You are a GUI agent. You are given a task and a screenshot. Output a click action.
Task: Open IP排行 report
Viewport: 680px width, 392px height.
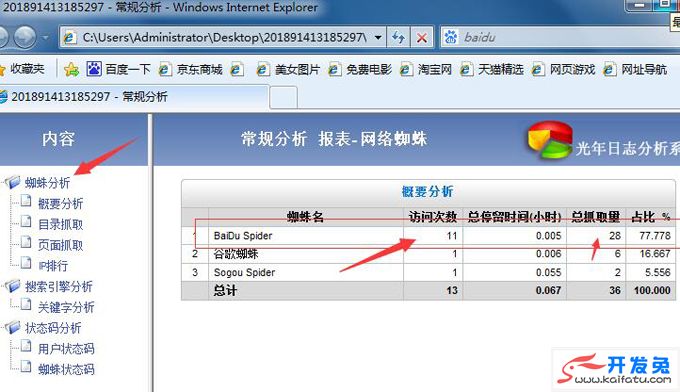53,265
